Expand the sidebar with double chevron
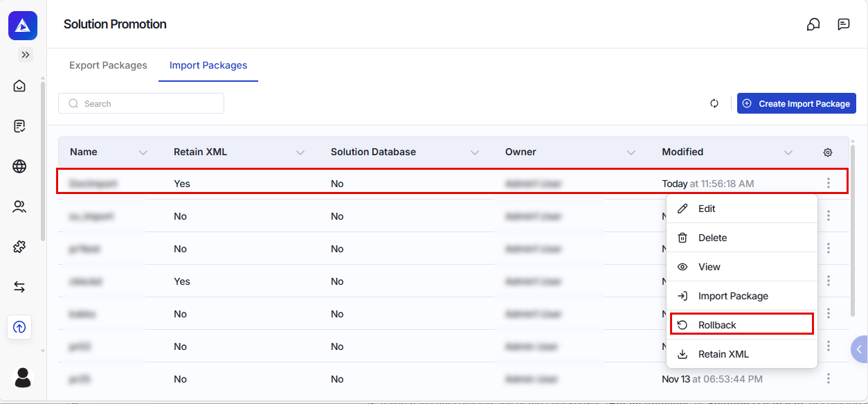This screenshot has width=868, height=404. tap(26, 55)
